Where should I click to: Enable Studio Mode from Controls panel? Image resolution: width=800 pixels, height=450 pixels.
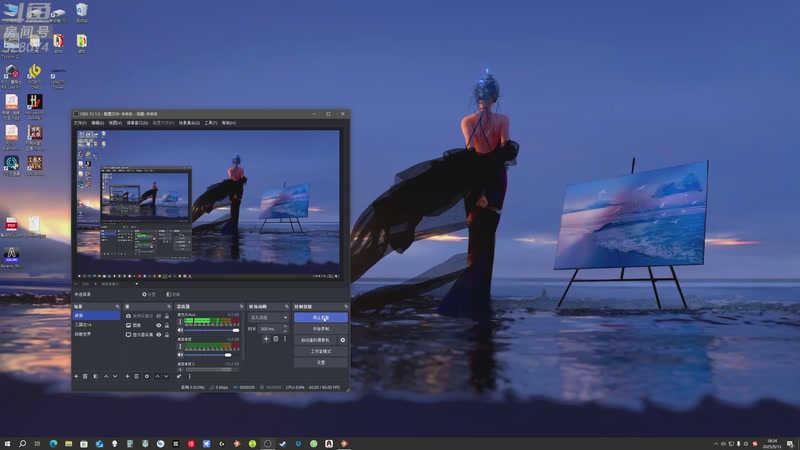pos(321,352)
